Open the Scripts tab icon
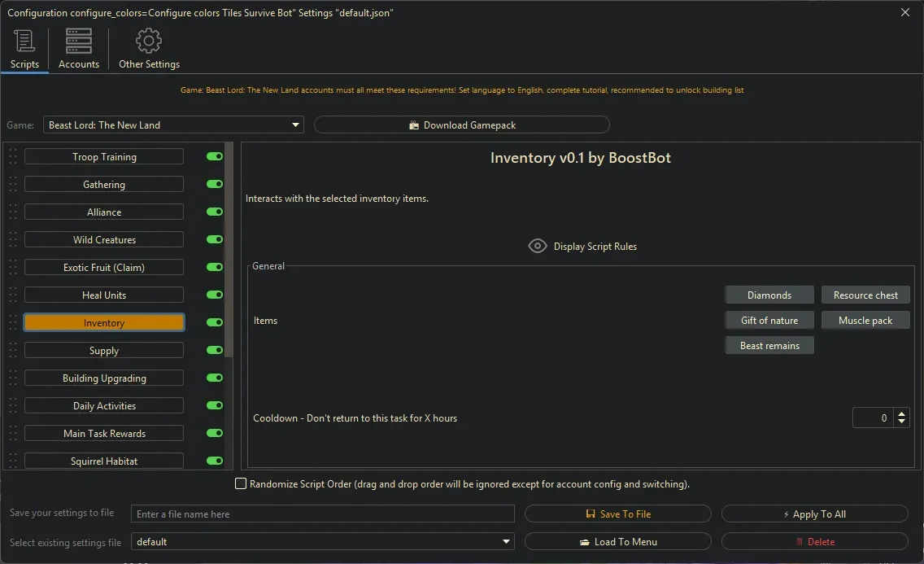 coord(24,42)
